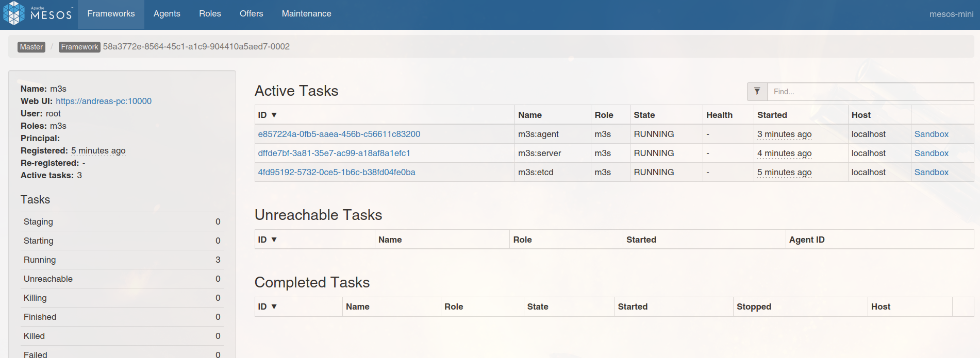Focus the Find... task filter field
Screen dimensions: 980x358
click(x=870, y=92)
